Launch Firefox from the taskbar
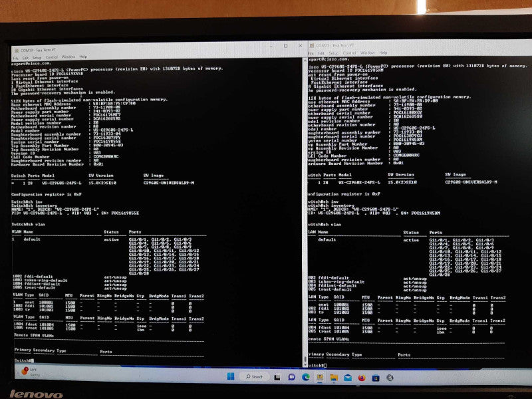The image size is (532, 399). click(362, 378)
